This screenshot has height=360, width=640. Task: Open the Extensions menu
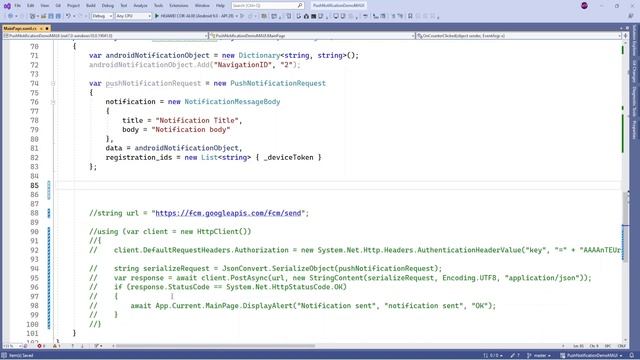point(179,6)
